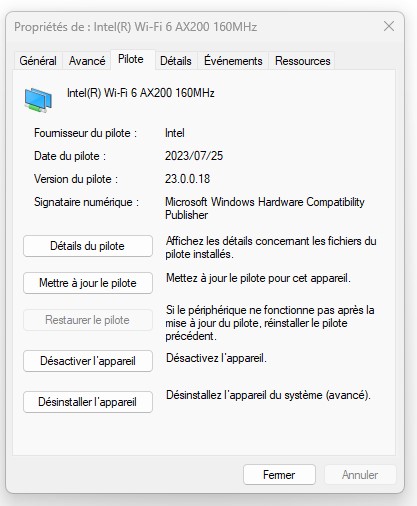This screenshot has height=506, width=417.
Task: Click the dialog title bar text
Action: point(135,27)
